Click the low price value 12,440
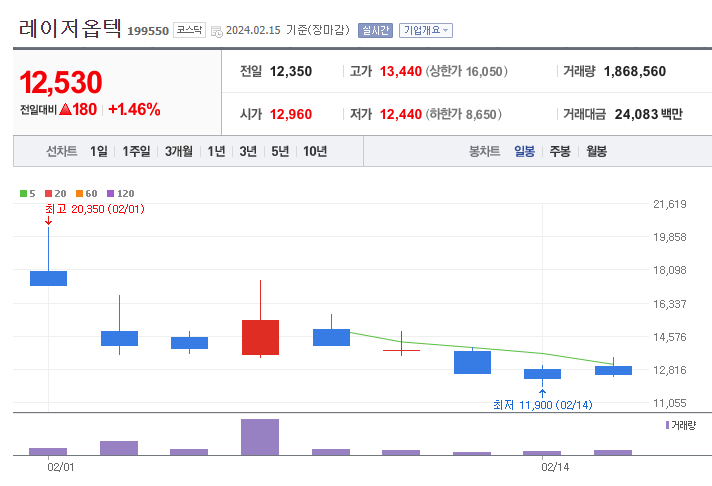 400,114
